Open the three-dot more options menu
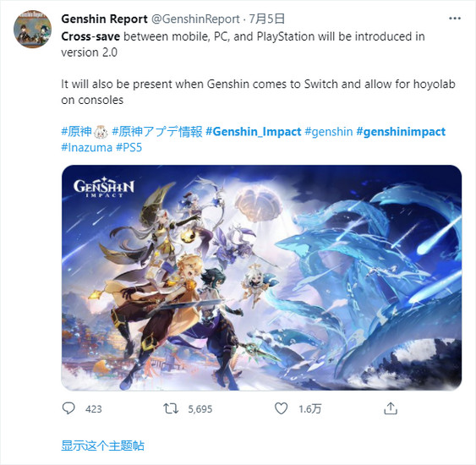This screenshot has width=476, height=465. pyautogui.click(x=455, y=19)
